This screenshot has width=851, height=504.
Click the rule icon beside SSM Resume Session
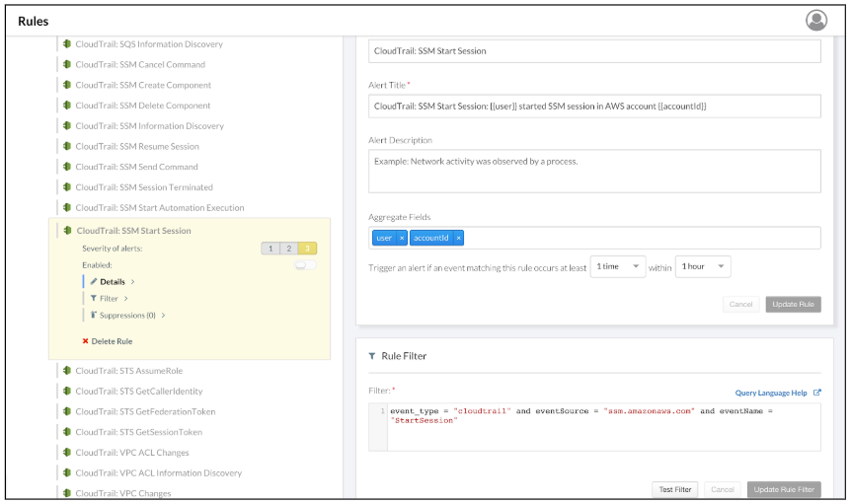pyautogui.click(x=67, y=146)
